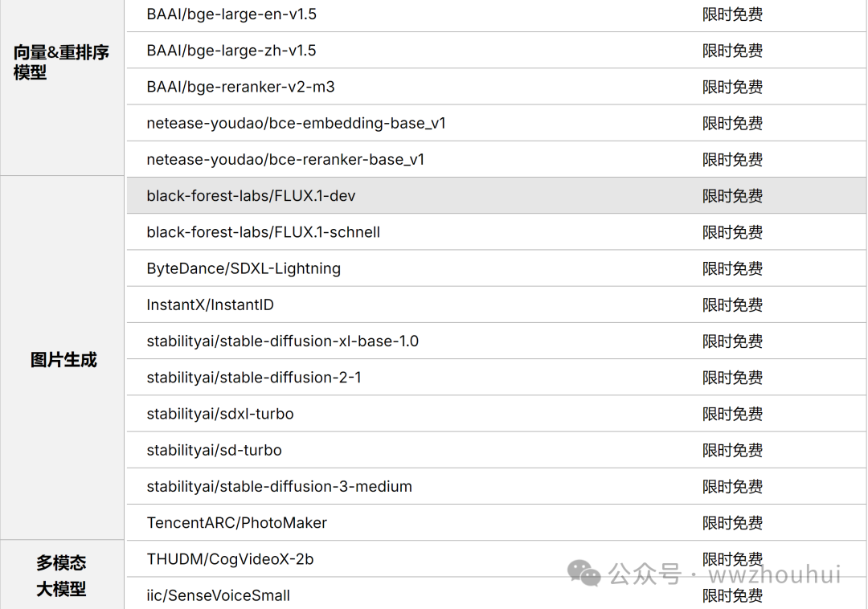Click the black-forest-labs/FLUX.1-schnell model name
The image size is (868, 609).
tap(264, 232)
